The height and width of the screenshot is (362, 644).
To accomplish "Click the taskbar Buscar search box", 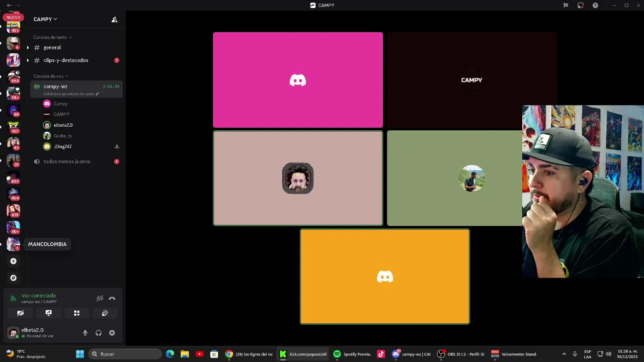I will coord(125,354).
